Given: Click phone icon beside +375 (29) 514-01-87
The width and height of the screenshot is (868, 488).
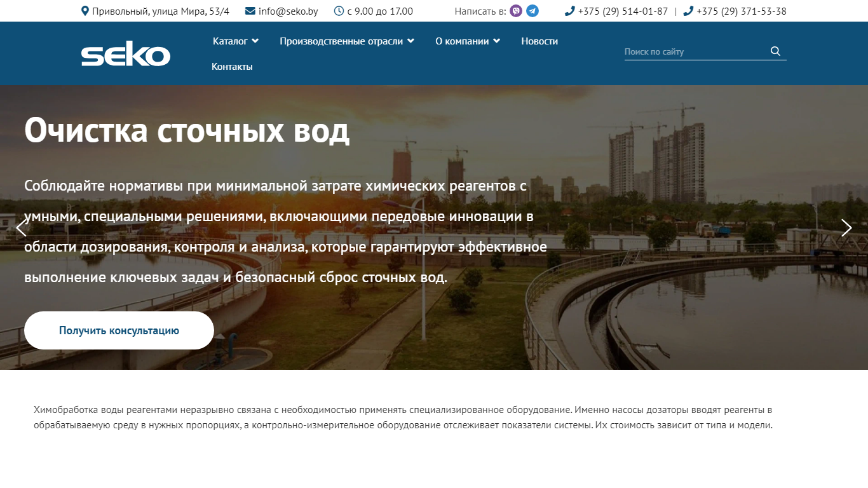Looking at the screenshot, I should pyautogui.click(x=569, y=11).
